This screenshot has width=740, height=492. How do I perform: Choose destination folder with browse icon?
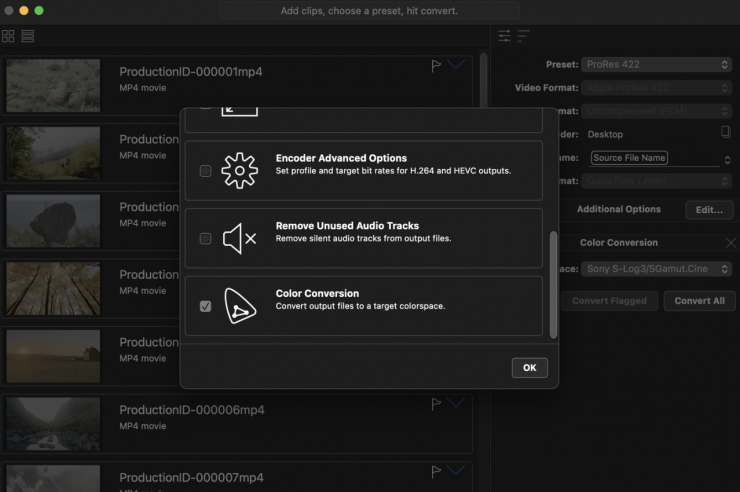(726, 132)
